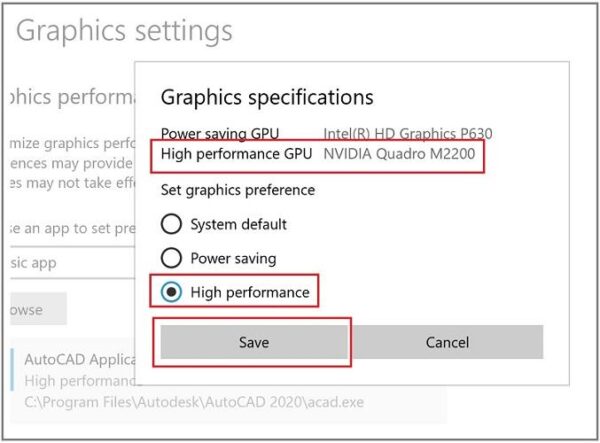
Task: Click the Graphics settings page heading
Action: (124, 31)
